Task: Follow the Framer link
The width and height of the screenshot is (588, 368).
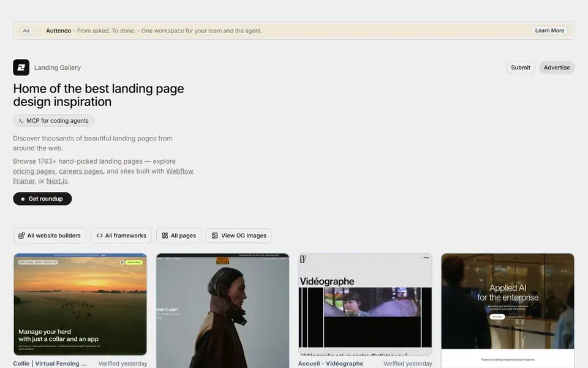Action: tap(24, 180)
